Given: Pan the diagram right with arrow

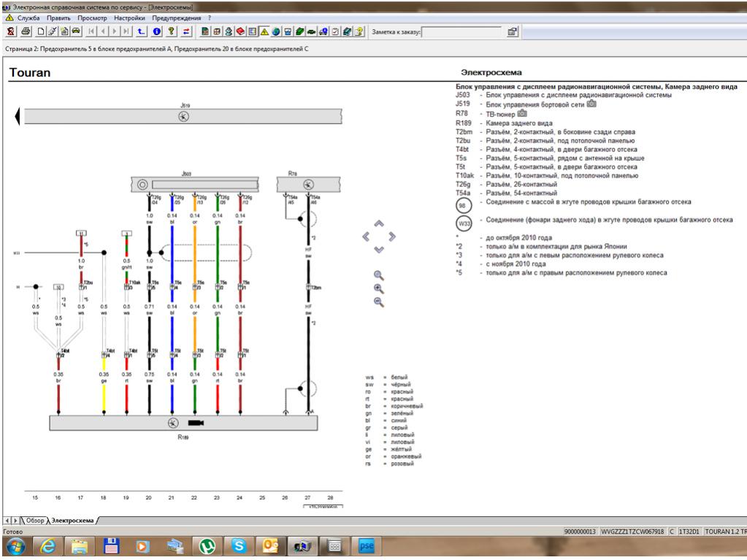Looking at the screenshot, I should [x=391, y=237].
